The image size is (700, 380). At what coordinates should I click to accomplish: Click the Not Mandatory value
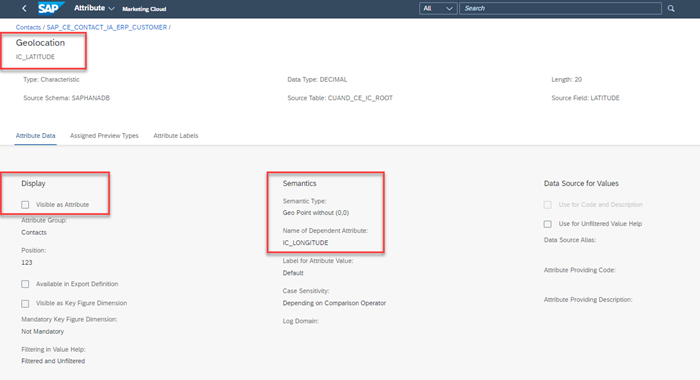(x=42, y=331)
